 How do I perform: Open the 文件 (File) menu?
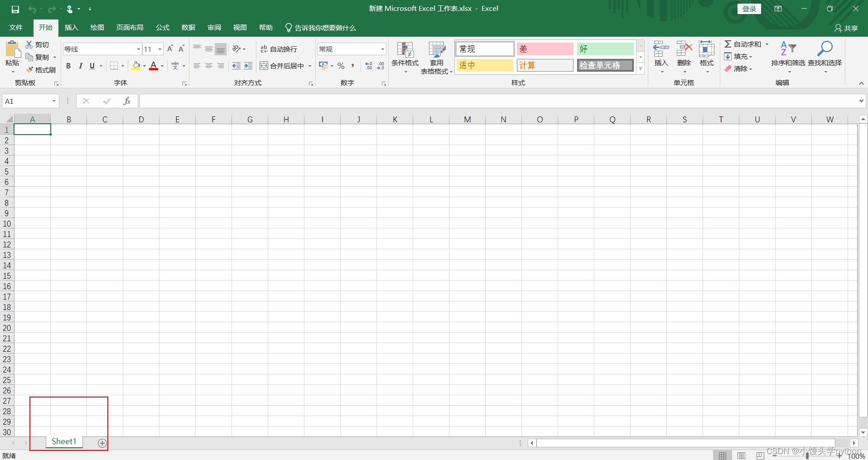pos(16,28)
